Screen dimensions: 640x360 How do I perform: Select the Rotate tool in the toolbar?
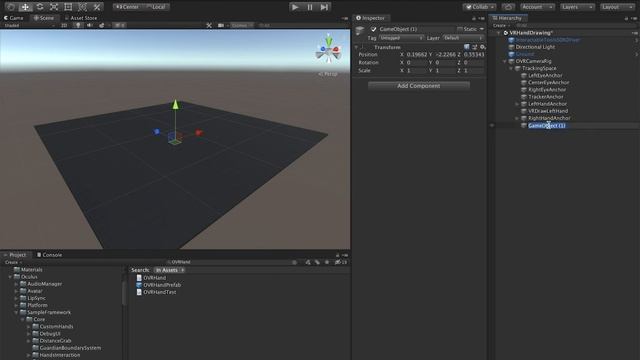click(x=40, y=7)
